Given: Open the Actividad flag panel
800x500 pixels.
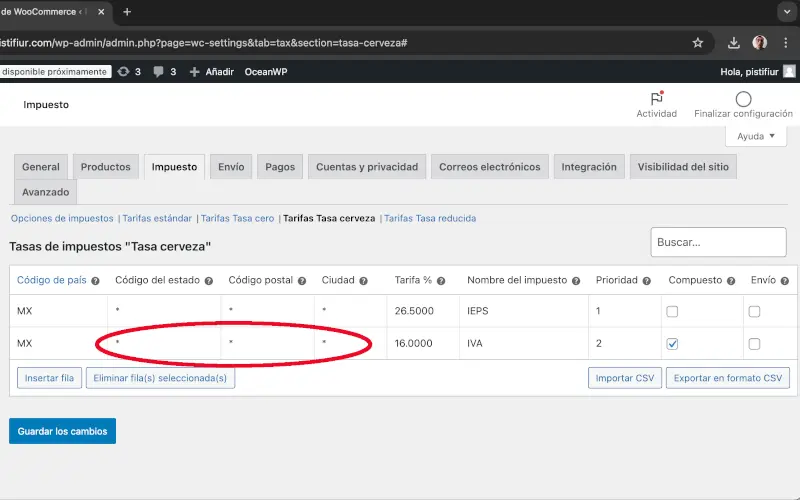Looking at the screenshot, I should pyautogui.click(x=657, y=105).
